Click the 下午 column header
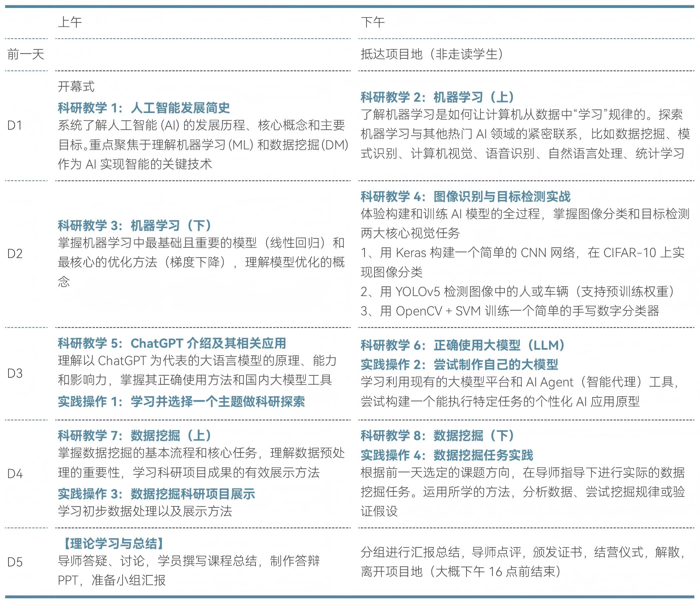The height and width of the screenshot is (603, 700). coord(372,22)
